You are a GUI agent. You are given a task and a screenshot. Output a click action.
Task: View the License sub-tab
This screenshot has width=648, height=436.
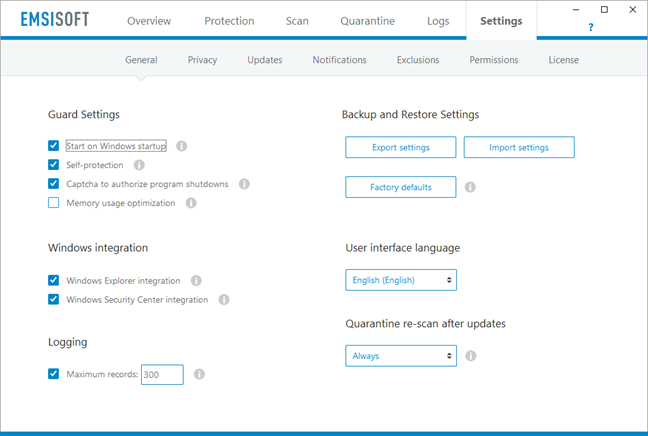(564, 60)
